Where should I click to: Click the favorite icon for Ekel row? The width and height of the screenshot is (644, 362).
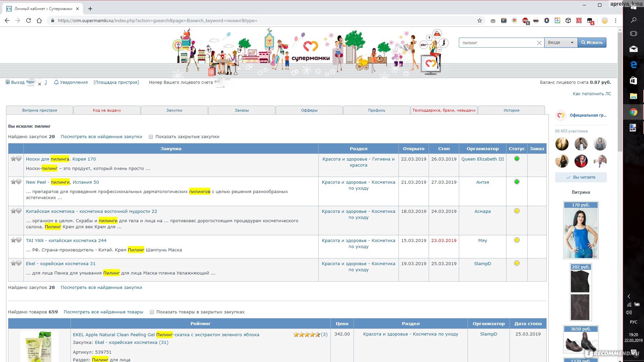click(16, 263)
